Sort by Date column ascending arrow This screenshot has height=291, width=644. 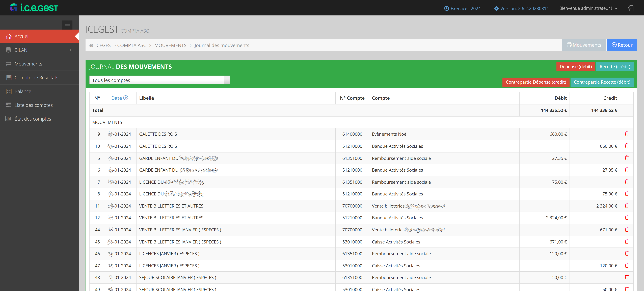[x=126, y=98]
